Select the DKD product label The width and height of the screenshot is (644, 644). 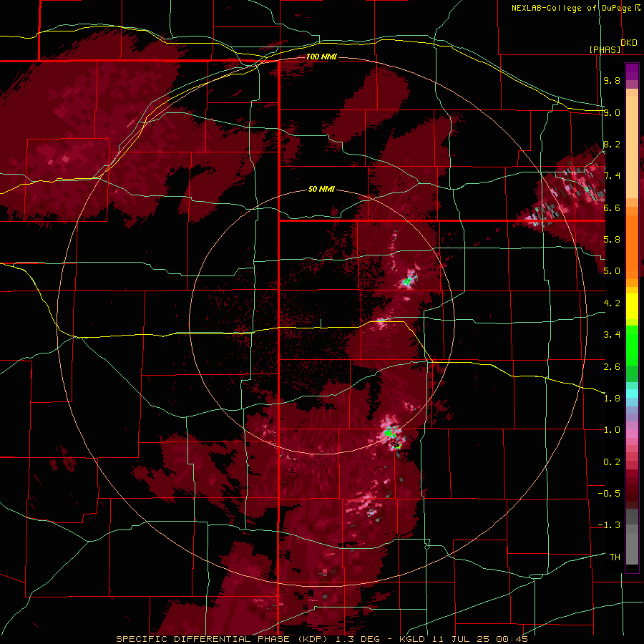[x=629, y=43]
